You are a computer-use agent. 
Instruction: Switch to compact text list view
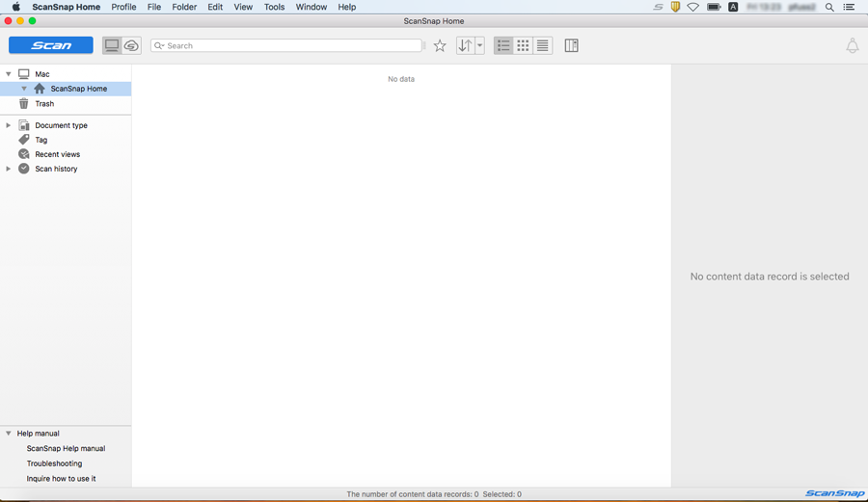pyautogui.click(x=542, y=45)
